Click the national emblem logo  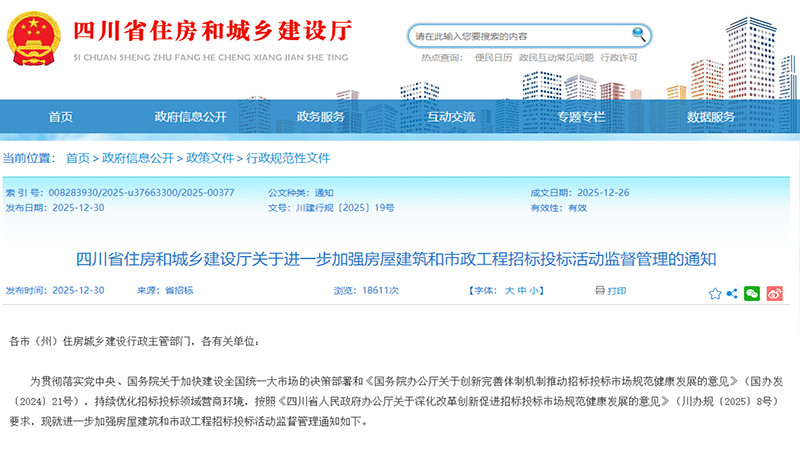[x=33, y=38]
